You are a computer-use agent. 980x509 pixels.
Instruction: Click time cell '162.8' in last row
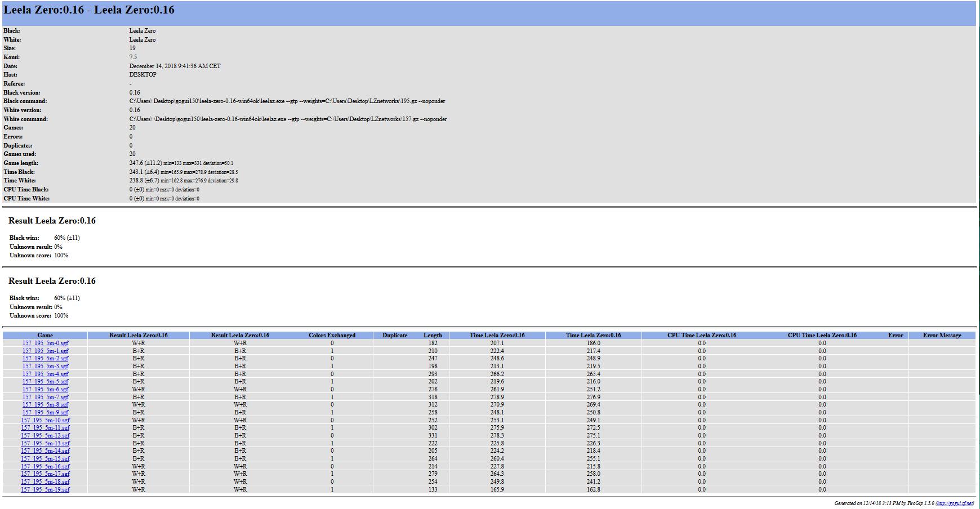click(593, 489)
